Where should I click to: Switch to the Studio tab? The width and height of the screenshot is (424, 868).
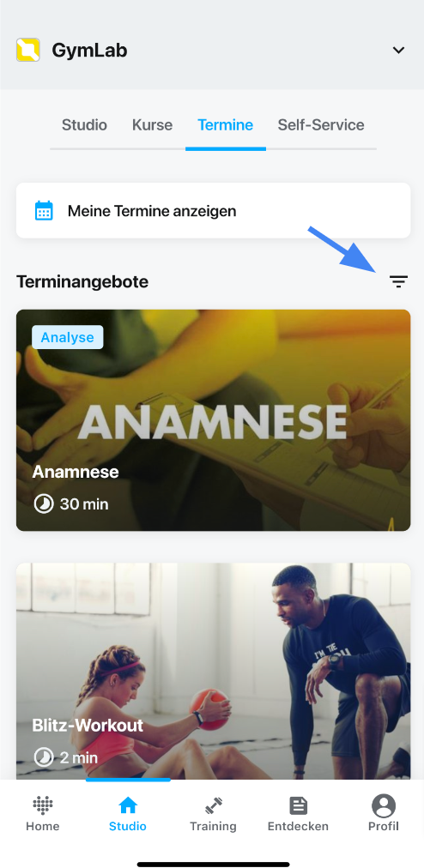[84, 124]
